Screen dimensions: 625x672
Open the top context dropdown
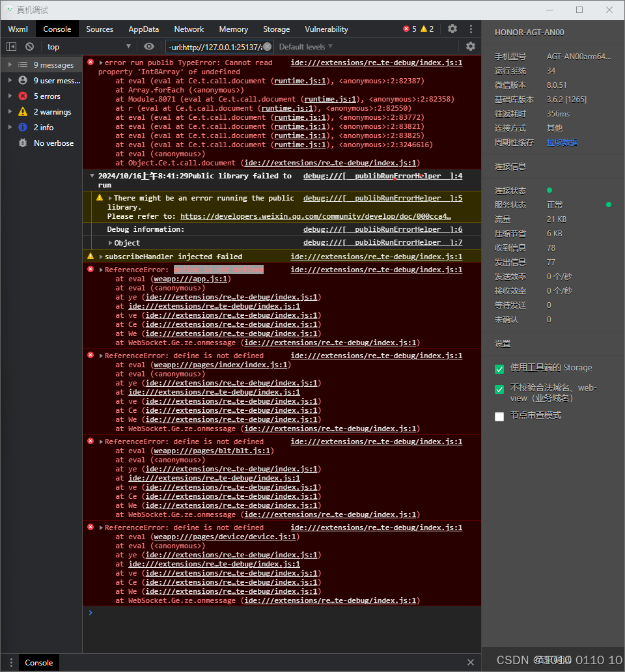click(89, 46)
